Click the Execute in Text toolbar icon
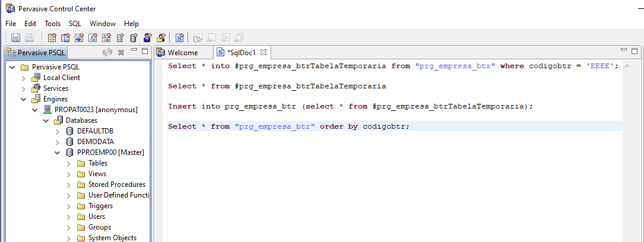The height and width of the screenshot is (242, 644). pyautogui.click(x=225, y=38)
